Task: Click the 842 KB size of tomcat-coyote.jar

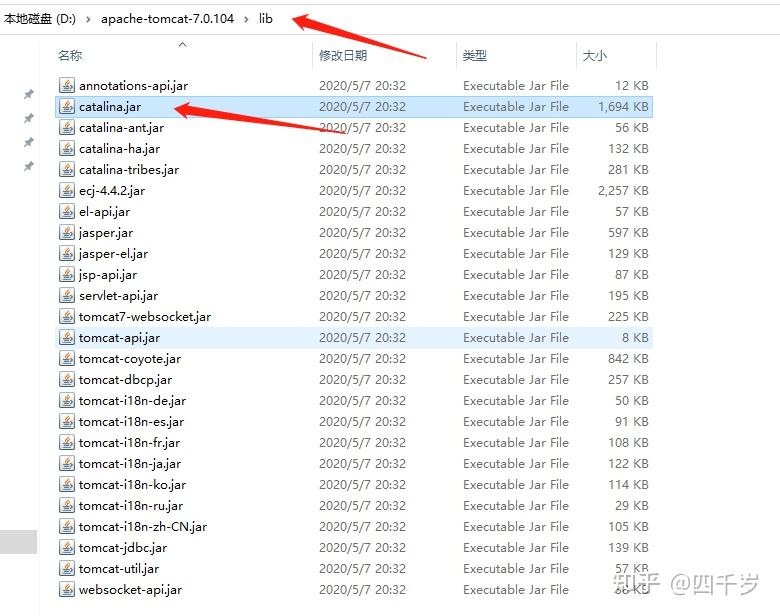Action: [x=628, y=358]
